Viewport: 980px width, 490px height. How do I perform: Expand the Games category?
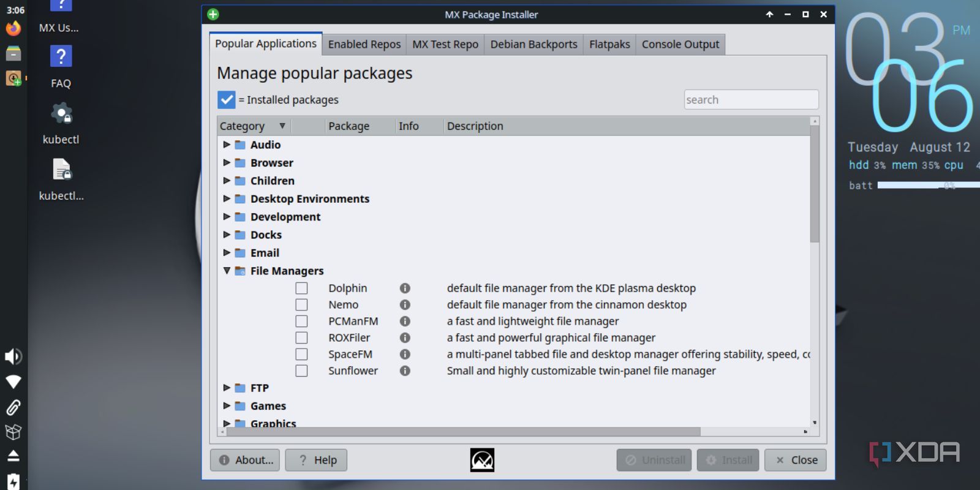(x=227, y=405)
